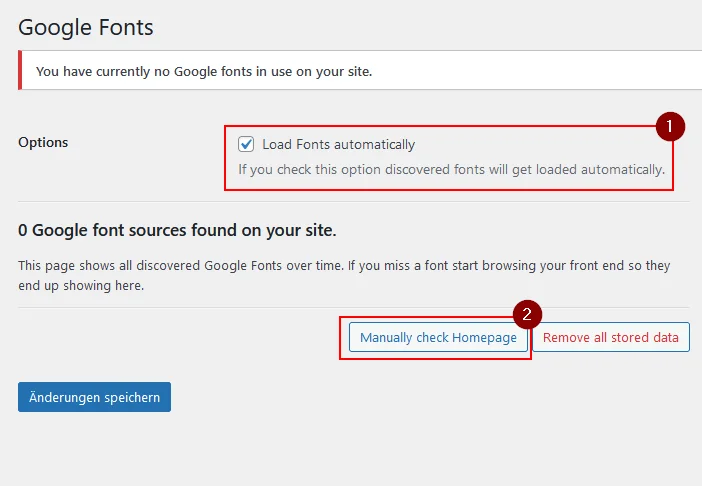The image size is (702, 486).
Task: Save changes with Änderungen speichern button
Action: (x=94, y=397)
